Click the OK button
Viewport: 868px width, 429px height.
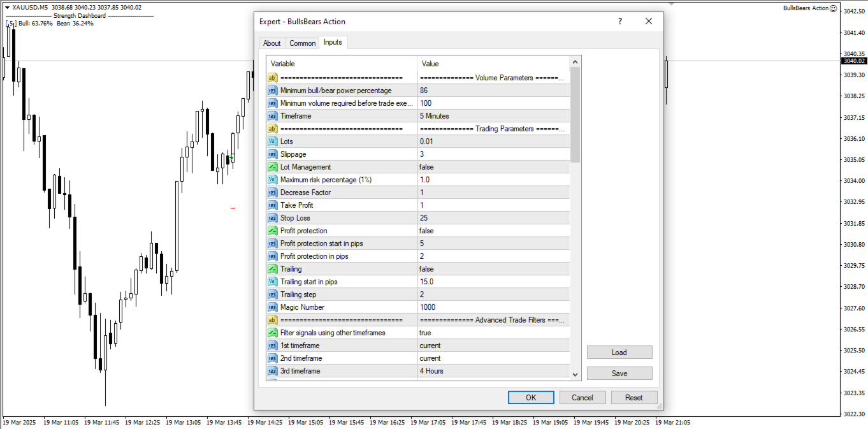(531, 397)
